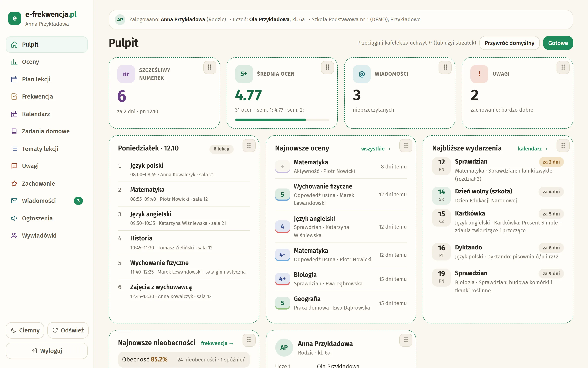Screen dimensions: 588x368
Task: Grab the handle of Anna Przykładowa profile tile
Action: pyautogui.click(x=406, y=340)
